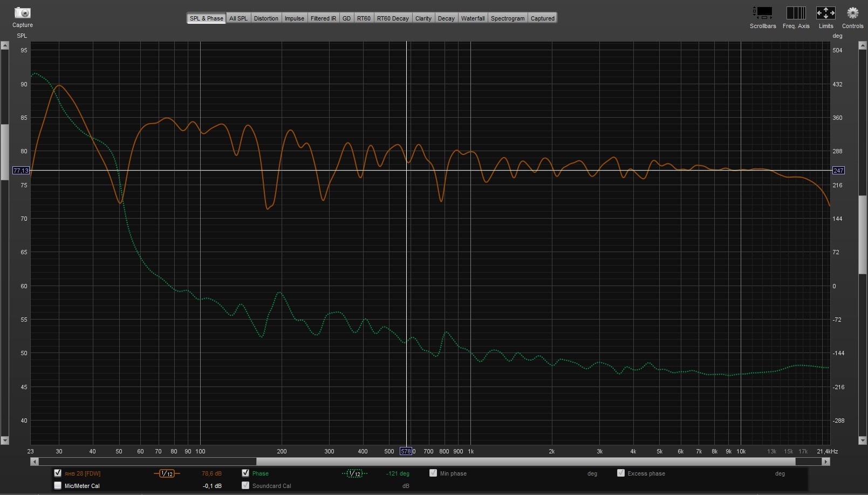
Task: Click the 77,13 SPL cursor value box
Action: click(21, 171)
